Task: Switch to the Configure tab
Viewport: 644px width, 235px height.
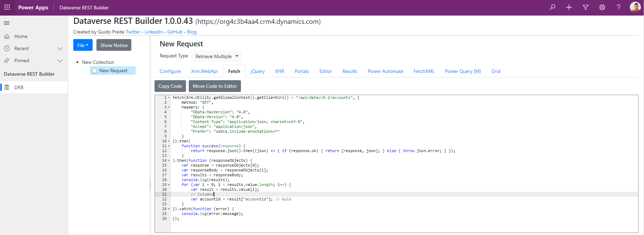Action: pyautogui.click(x=170, y=71)
